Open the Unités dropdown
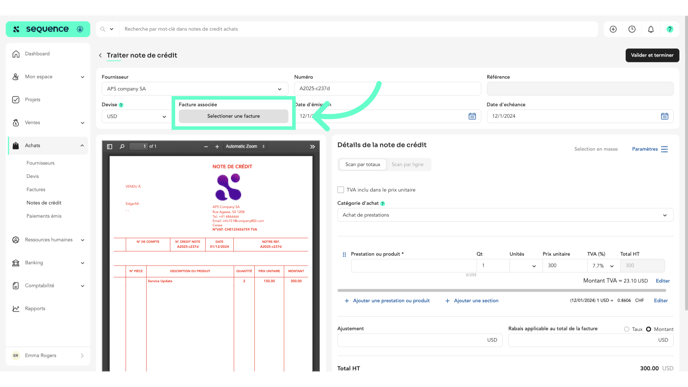Screen dimensions: 688x387 (526, 266)
